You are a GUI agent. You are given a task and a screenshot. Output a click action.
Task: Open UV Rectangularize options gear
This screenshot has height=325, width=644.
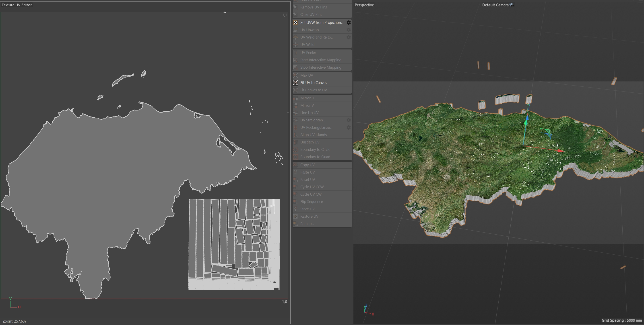click(x=349, y=127)
